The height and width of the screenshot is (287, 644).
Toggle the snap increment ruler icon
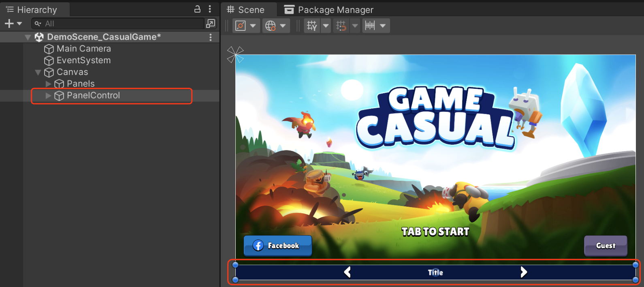pyautogui.click(x=370, y=26)
